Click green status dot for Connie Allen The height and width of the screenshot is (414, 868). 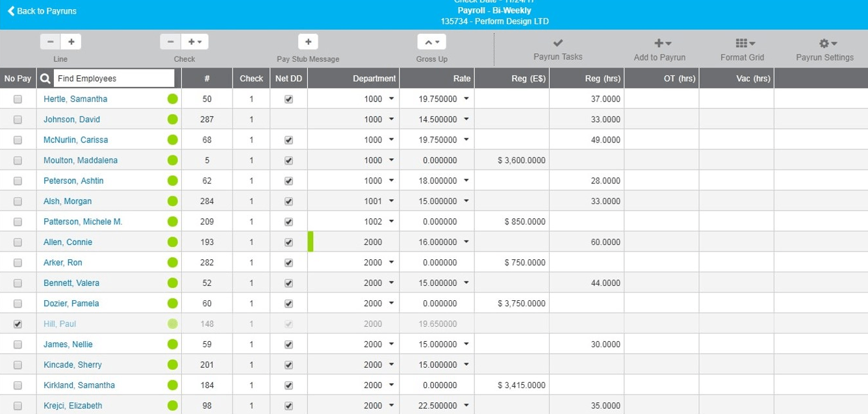172,242
